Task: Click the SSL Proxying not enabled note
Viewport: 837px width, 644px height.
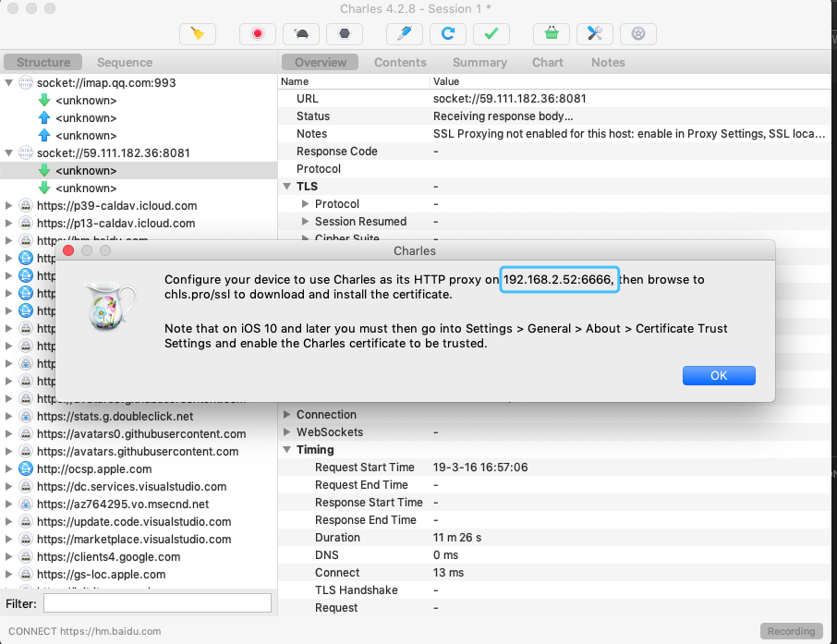Action: [629, 133]
